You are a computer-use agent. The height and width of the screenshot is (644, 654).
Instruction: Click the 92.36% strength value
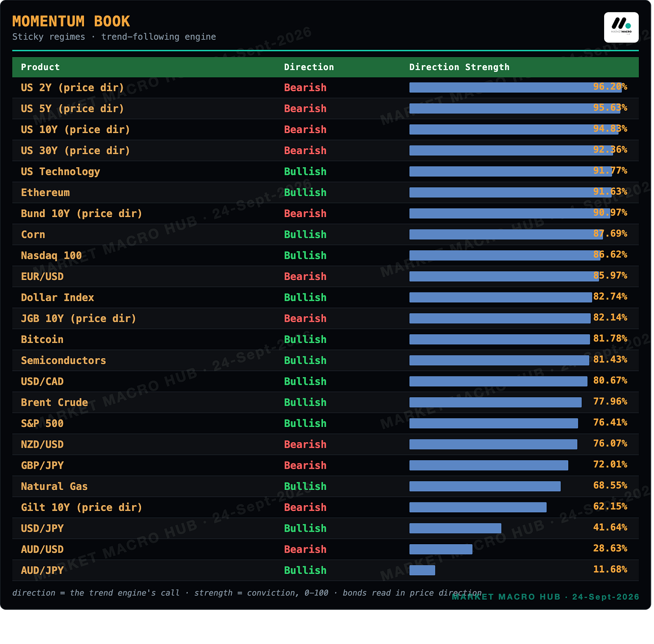tap(610, 149)
